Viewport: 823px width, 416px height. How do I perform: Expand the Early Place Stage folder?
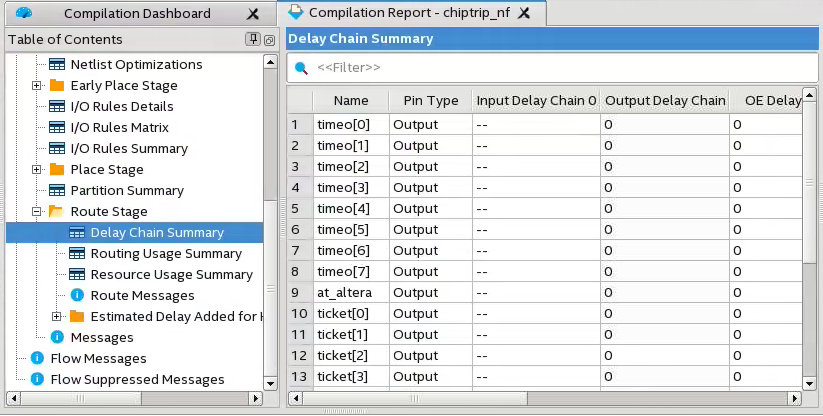(37, 85)
